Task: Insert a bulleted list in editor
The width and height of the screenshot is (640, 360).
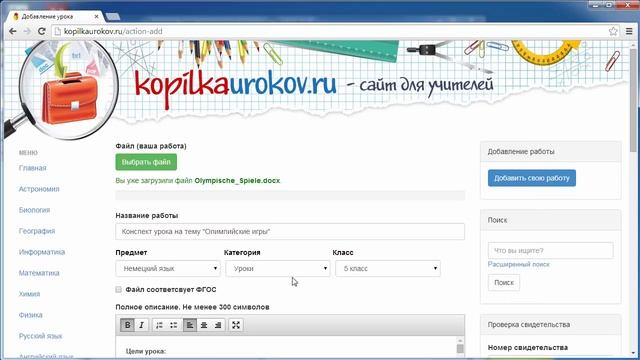Action: tap(174, 325)
